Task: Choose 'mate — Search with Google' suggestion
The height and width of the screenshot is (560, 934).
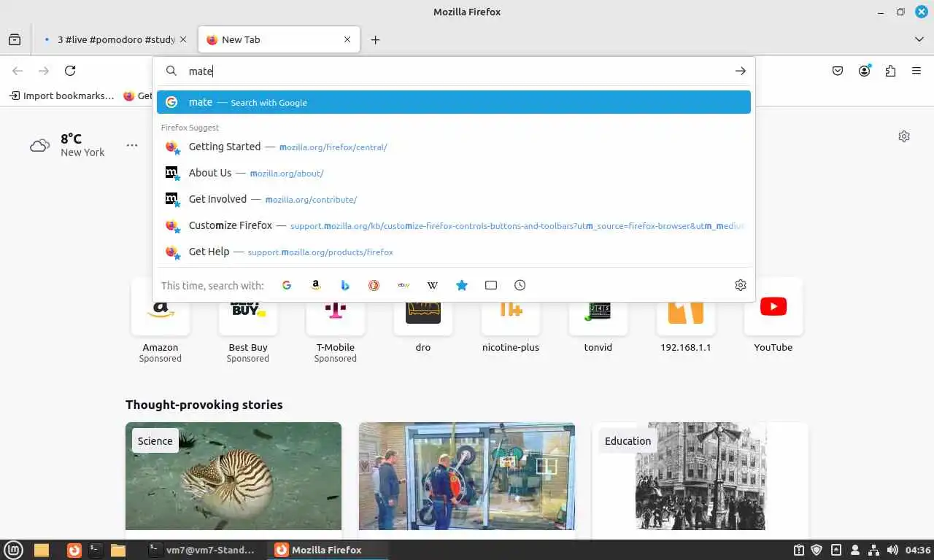Action: point(454,102)
